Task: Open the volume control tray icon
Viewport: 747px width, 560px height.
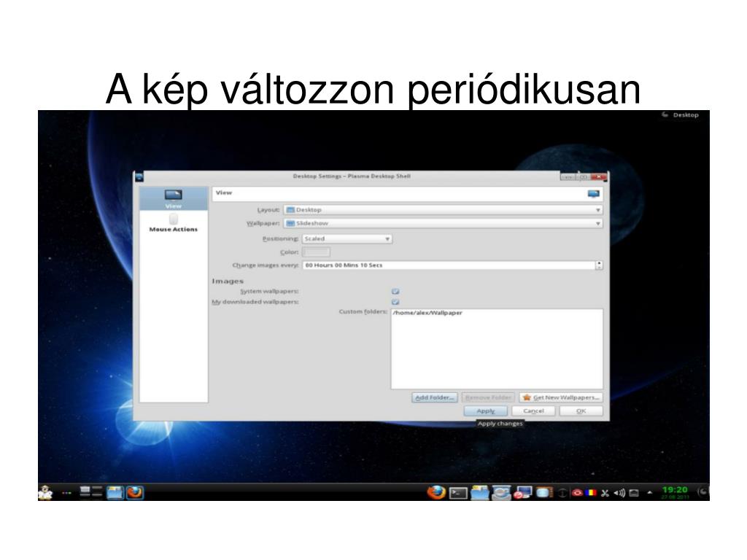Action: pos(619,494)
